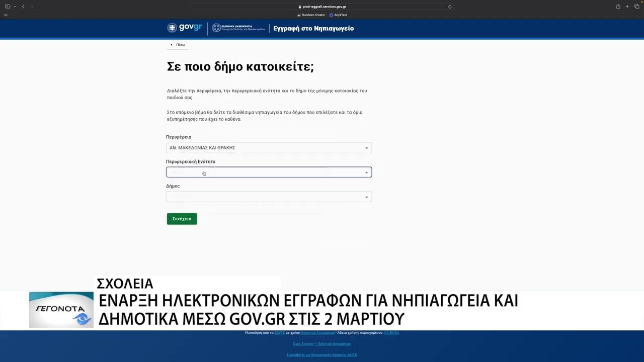Open a new tab with plus icon
The width and height of the screenshot is (644, 362).
click(627, 7)
